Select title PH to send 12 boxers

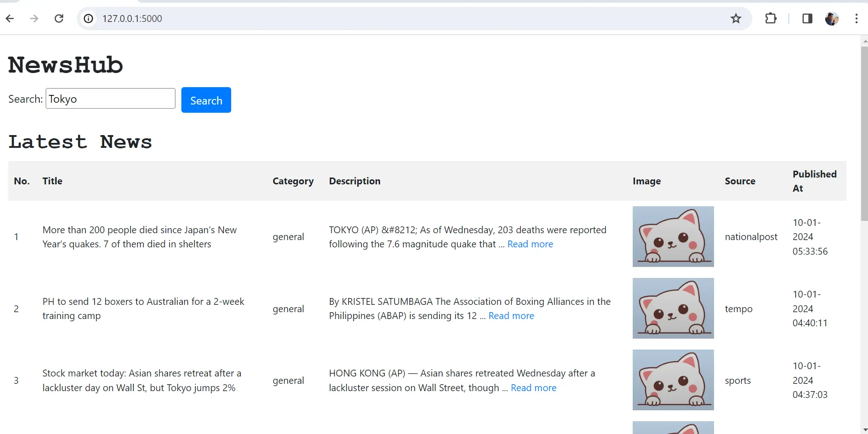(x=143, y=309)
